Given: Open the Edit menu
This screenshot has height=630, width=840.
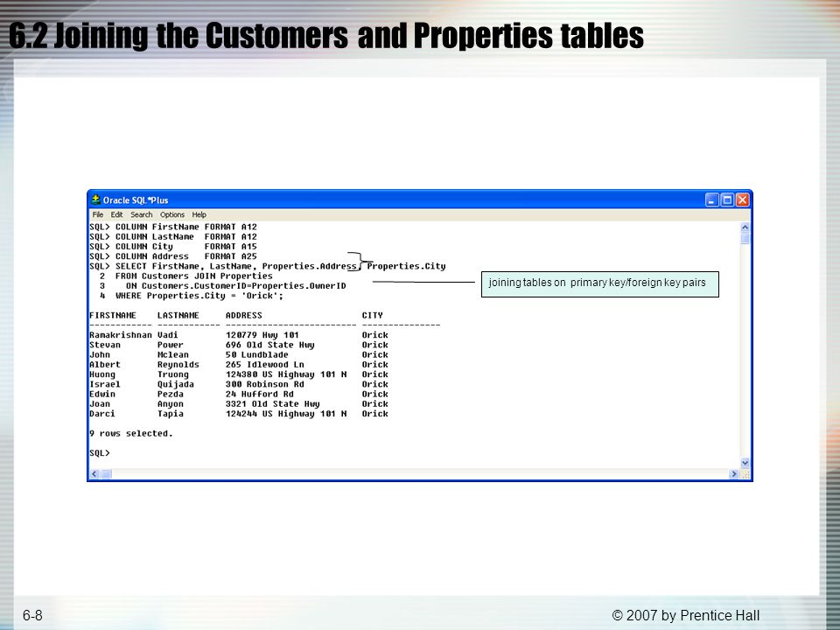Looking at the screenshot, I should [116, 215].
